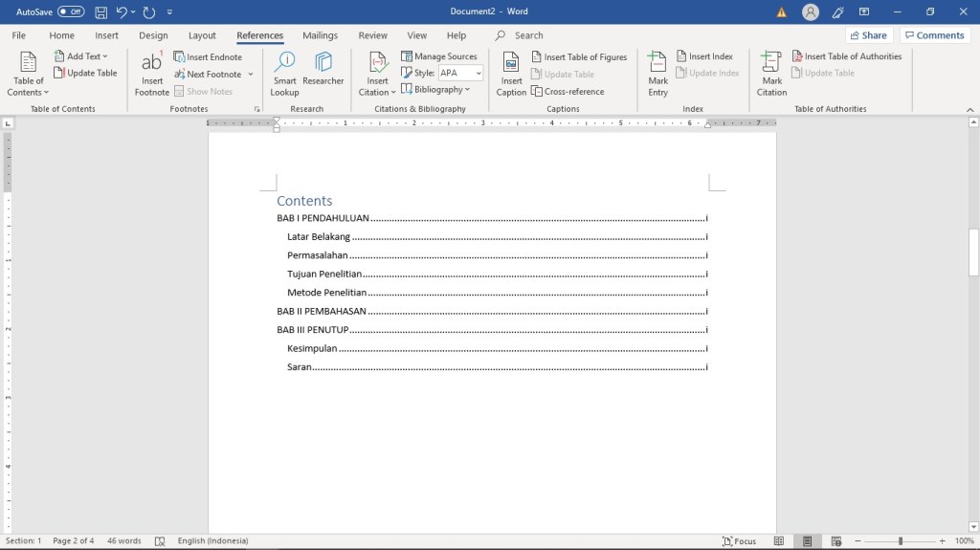Open the Mailings tab
The image size is (980, 550).
click(320, 35)
